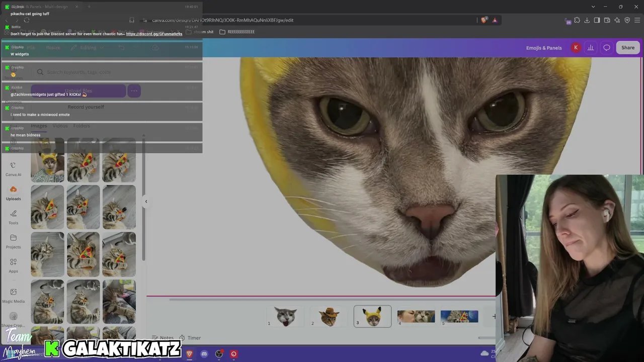This screenshot has height=362, width=644.
Task: Click the red K profile avatar
Action: click(x=576, y=48)
